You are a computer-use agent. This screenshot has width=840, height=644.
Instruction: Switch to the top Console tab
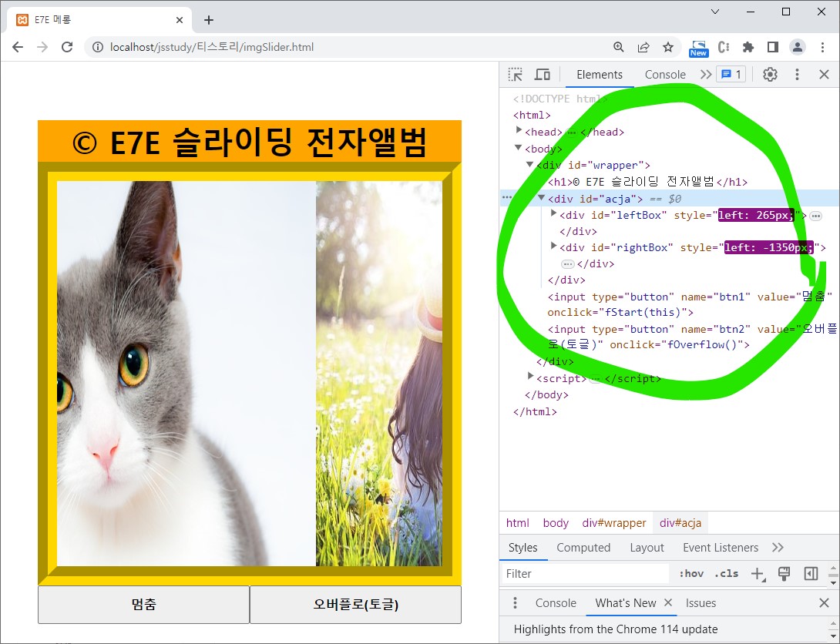665,75
